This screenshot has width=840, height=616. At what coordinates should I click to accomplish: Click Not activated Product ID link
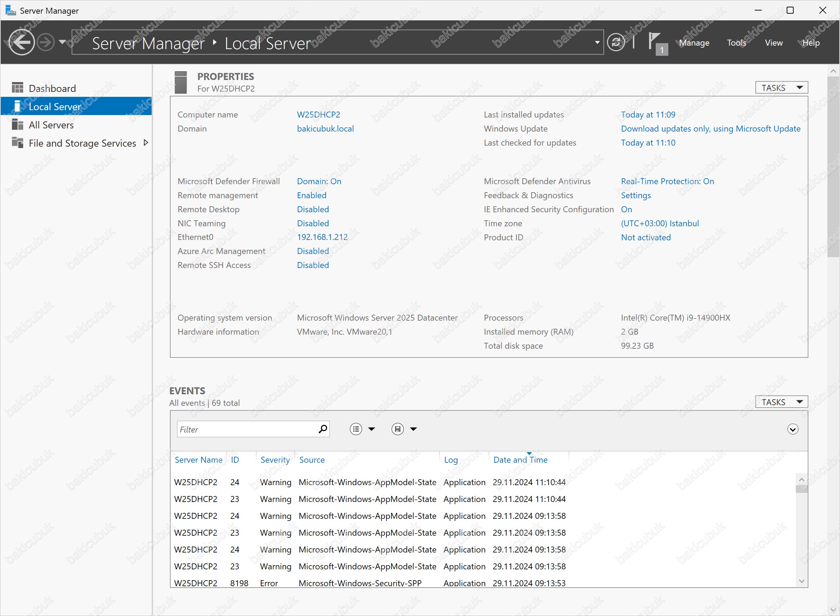(x=646, y=237)
